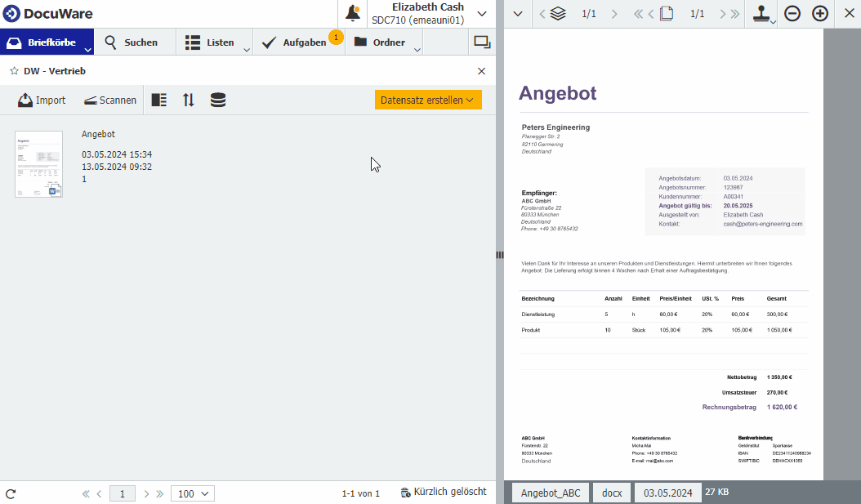861x504 pixels.
Task: Click the notification bell icon
Action: 353,14
